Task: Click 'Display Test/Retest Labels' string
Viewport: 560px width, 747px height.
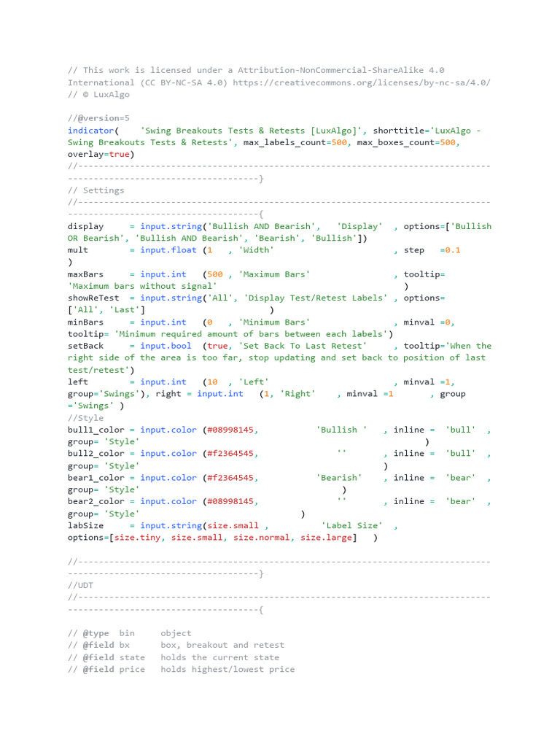Action: tap(316, 298)
